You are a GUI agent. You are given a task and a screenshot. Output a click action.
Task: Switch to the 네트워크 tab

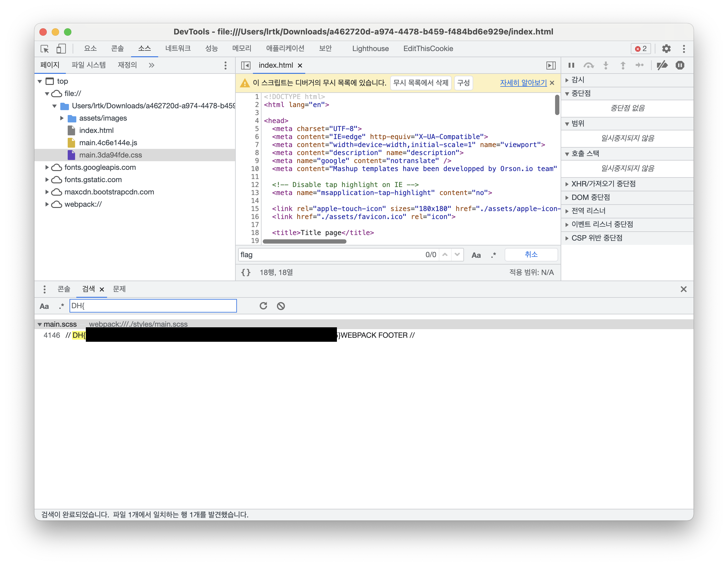(178, 49)
